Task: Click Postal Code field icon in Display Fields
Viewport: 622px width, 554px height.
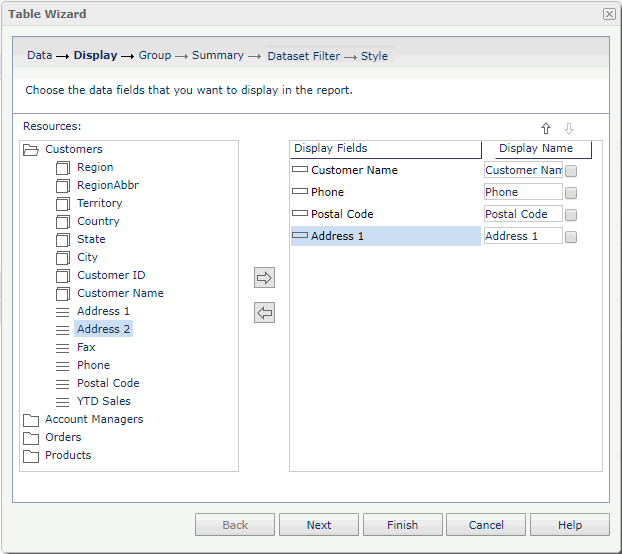Action: click(x=300, y=213)
